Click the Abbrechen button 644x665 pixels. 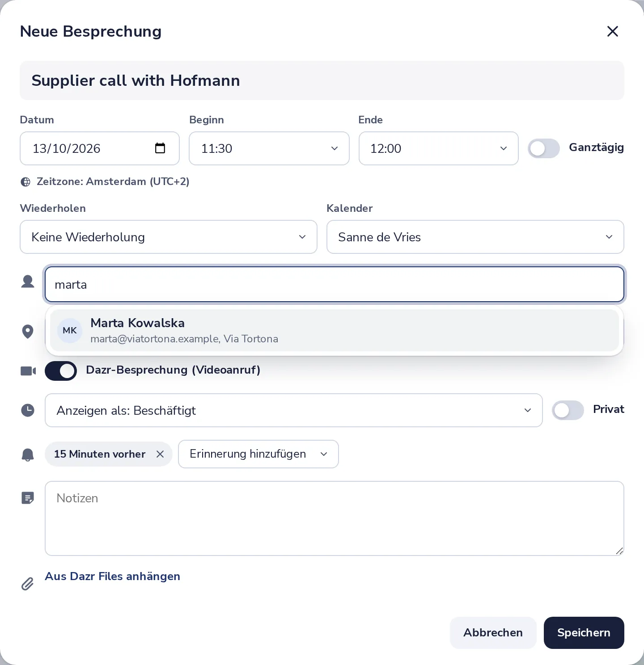[493, 633]
